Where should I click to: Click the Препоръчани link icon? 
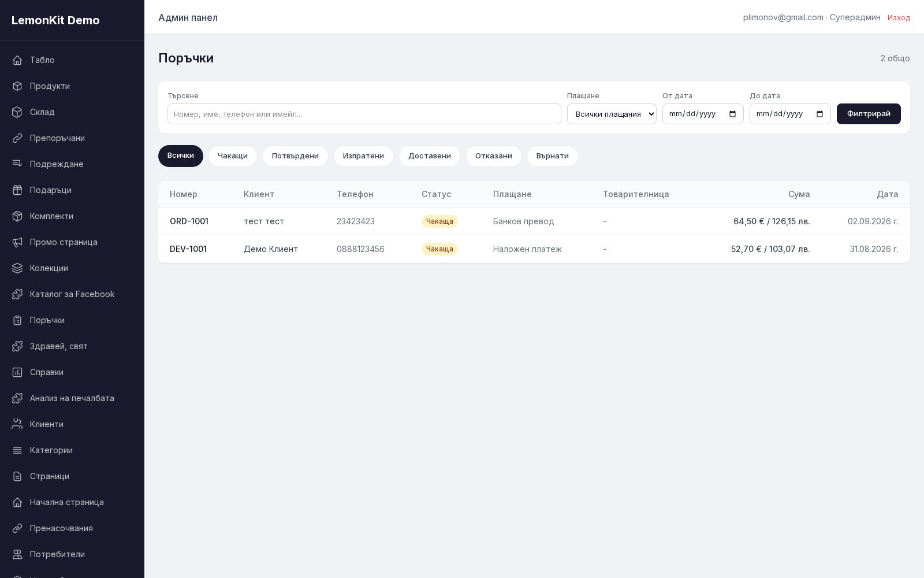[17, 138]
